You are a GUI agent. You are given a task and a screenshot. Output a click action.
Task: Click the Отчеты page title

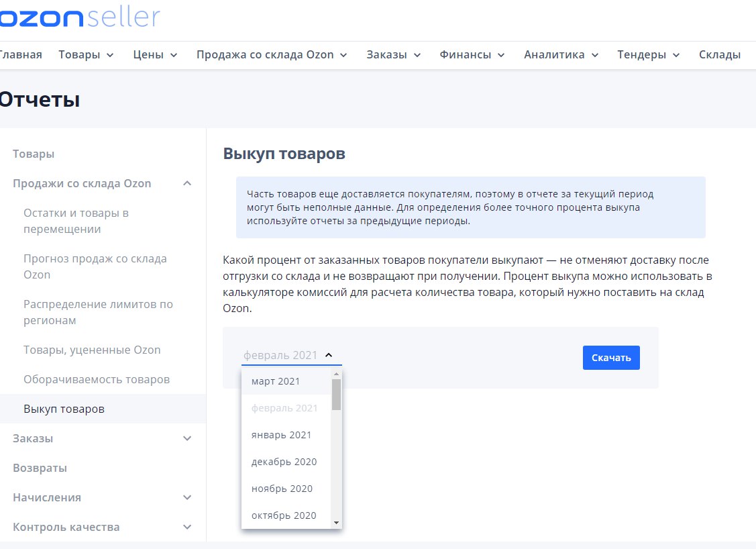(x=40, y=99)
